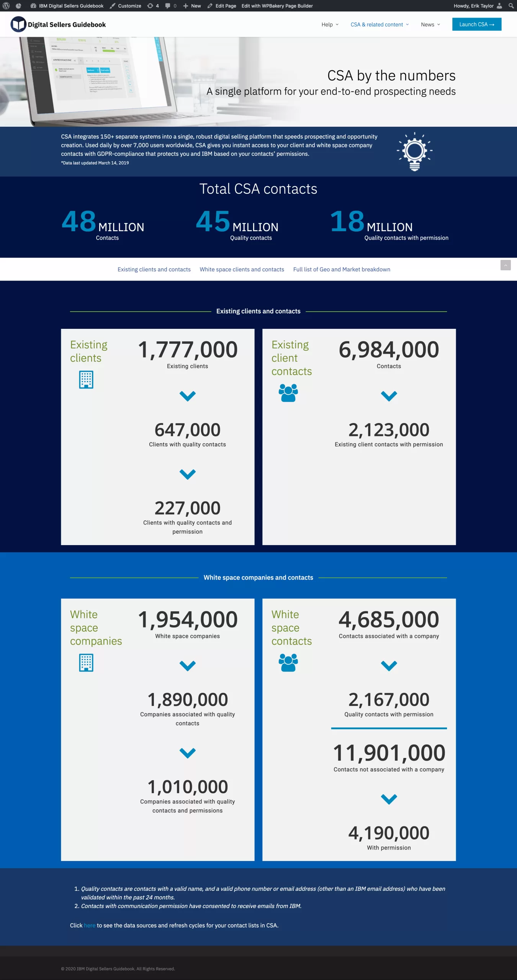The height and width of the screenshot is (980, 517).
Task: Click chevron below 647,000 Clients with quality contacts
Action: coord(188,474)
